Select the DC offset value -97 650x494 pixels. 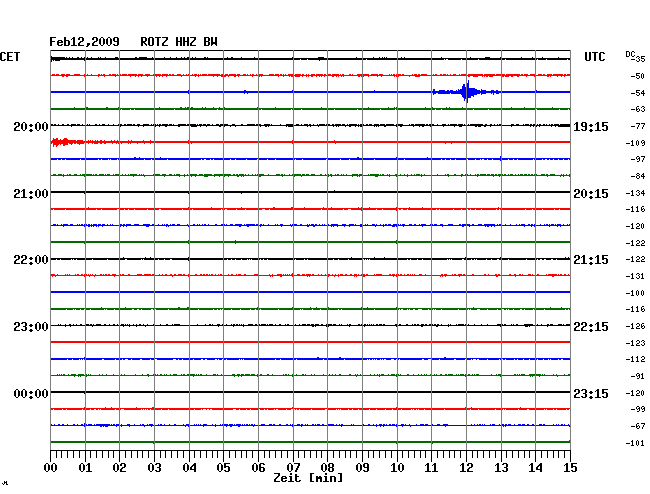click(x=637, y=159)
